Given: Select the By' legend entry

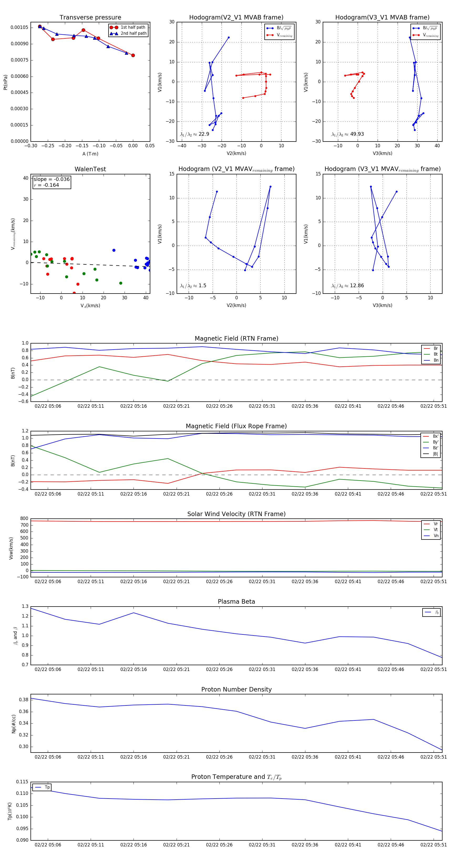Looking at the screenshot, I should pos(431,442).
